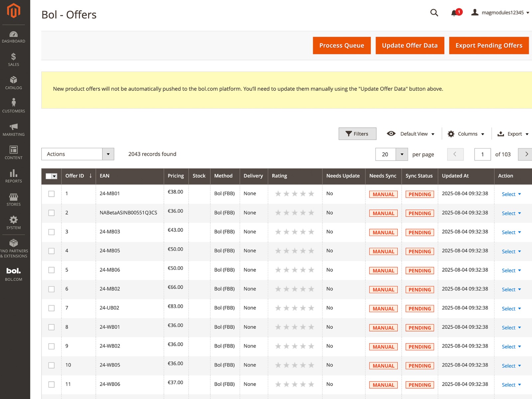
Task: Open the Actions dropdown
Action: click(x=77, y=154)
